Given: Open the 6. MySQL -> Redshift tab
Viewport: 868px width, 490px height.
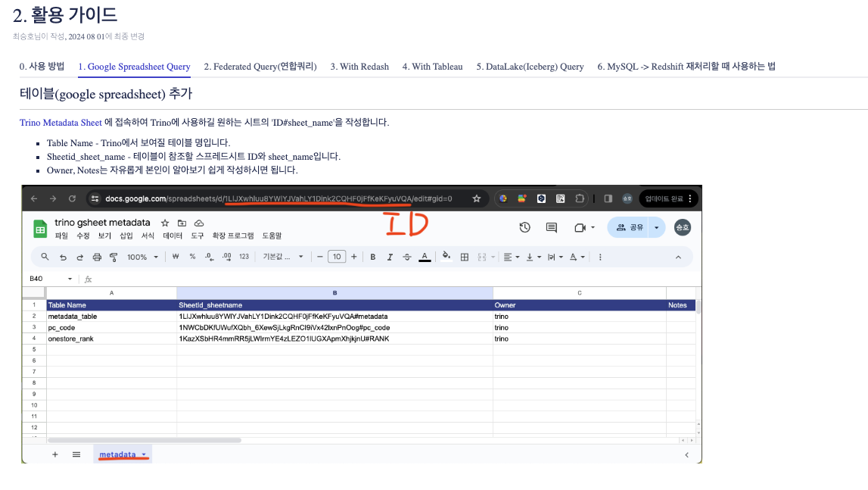Looking at the screenshot, I should 686,67.
